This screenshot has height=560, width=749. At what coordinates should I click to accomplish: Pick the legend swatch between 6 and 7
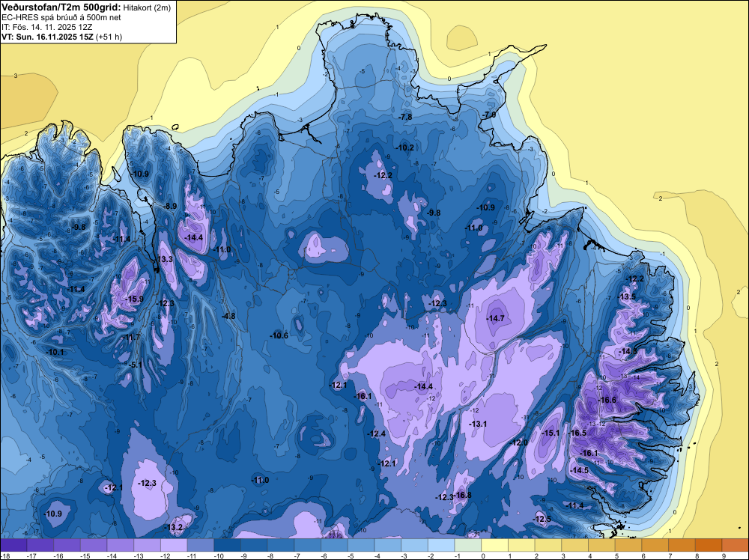pos(655,545)
